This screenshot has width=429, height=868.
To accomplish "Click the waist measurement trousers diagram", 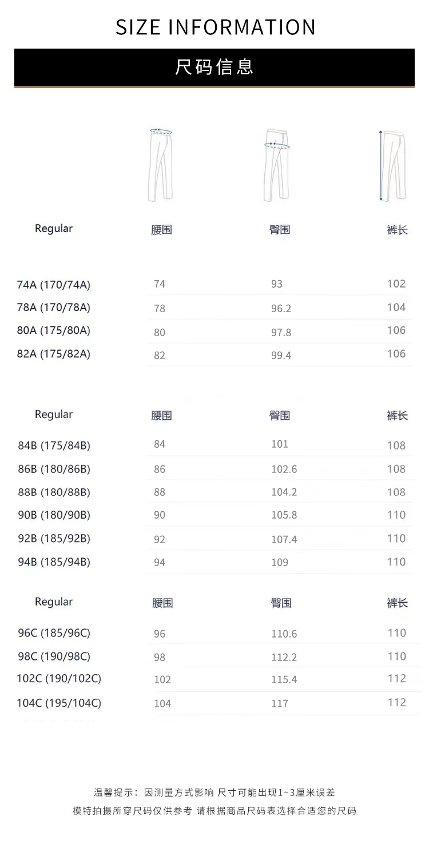I will 161,165.
